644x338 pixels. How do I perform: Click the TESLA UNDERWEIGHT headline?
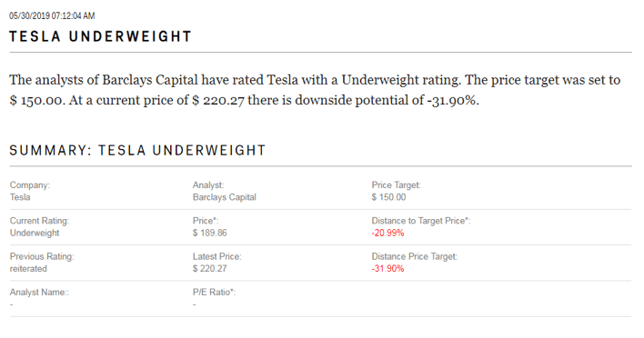100,36
